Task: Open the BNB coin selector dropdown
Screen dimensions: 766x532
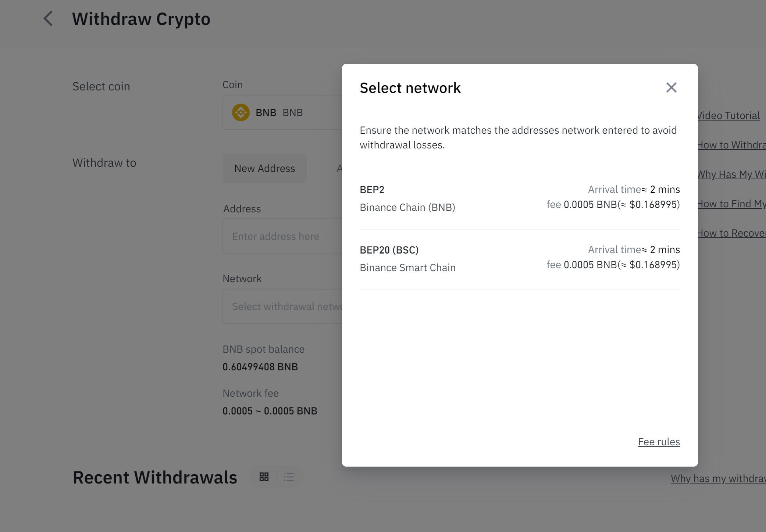Action: pyautogui.click(x=282, y=112)
